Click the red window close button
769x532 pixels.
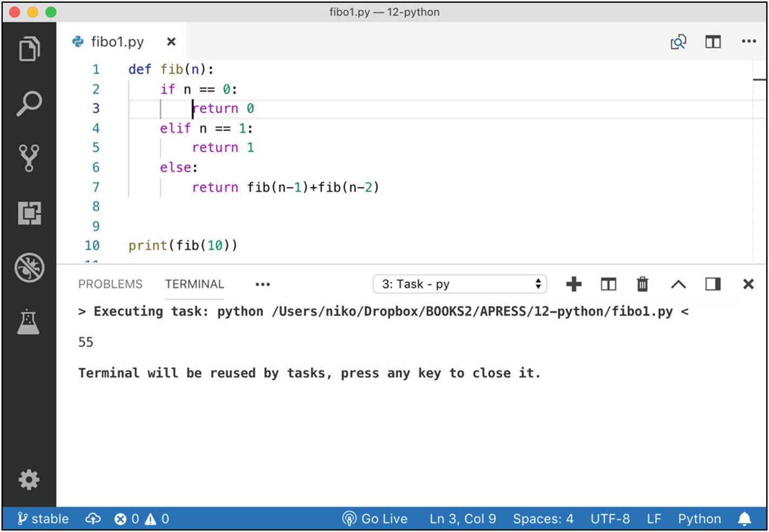(x=15, y=12)
